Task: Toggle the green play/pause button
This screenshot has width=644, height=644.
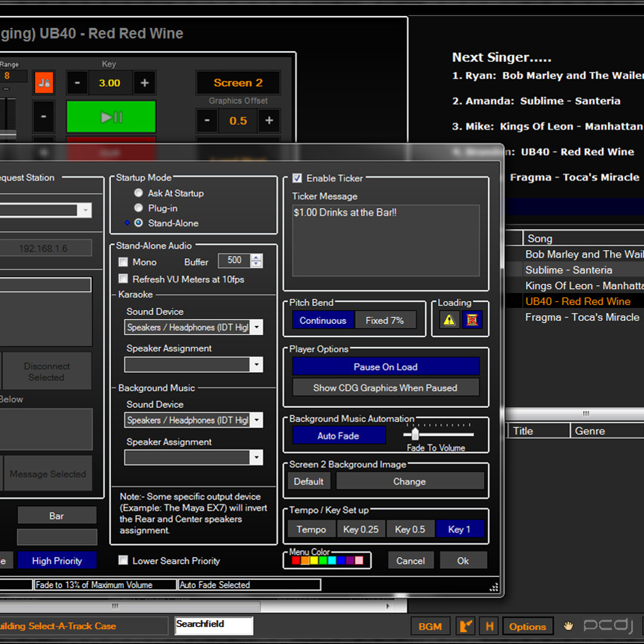Action: (111, 117)
